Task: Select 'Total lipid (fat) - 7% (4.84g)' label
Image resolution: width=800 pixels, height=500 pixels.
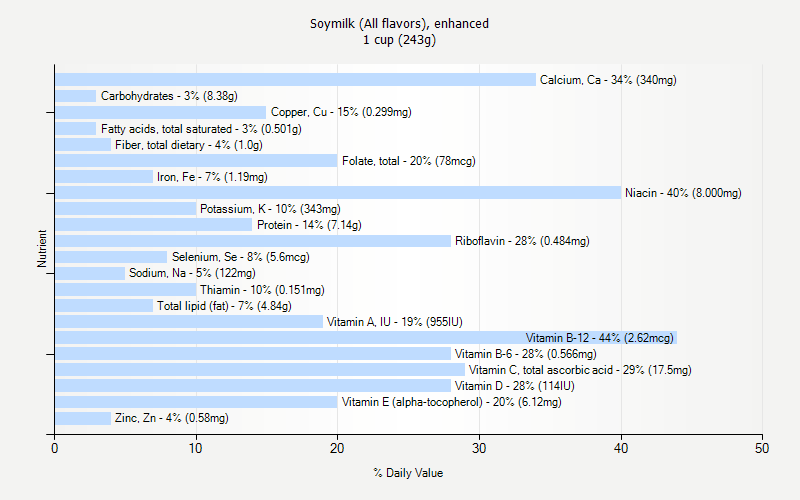Action: (224, 306)
